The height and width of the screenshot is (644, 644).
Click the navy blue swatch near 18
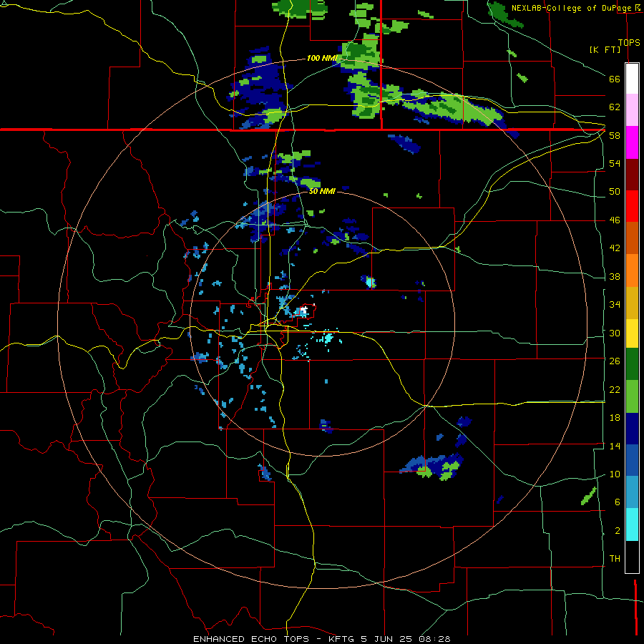(x=632, y=429)
